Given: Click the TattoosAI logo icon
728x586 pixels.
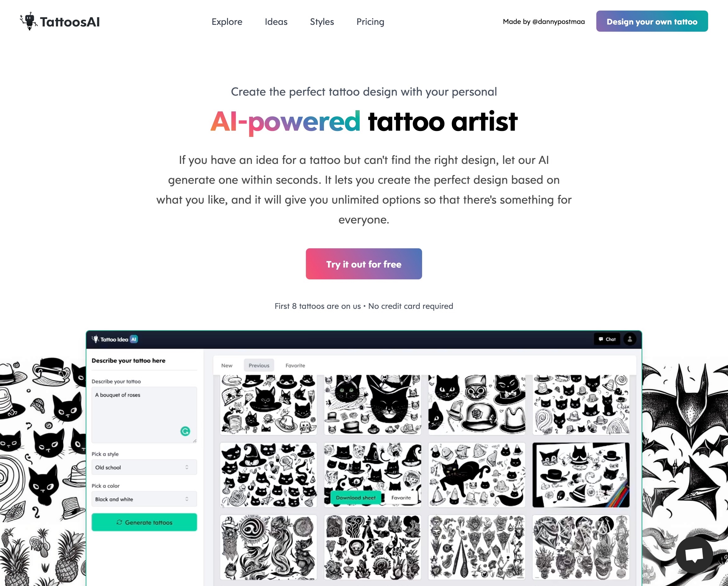Looking at the screenshot, I should point(29,21).
